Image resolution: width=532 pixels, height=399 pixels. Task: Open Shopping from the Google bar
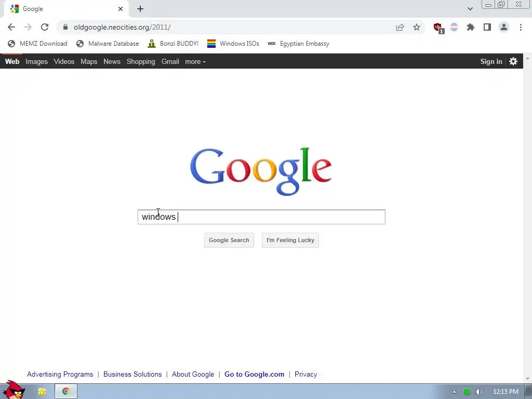tap(141, 61)
